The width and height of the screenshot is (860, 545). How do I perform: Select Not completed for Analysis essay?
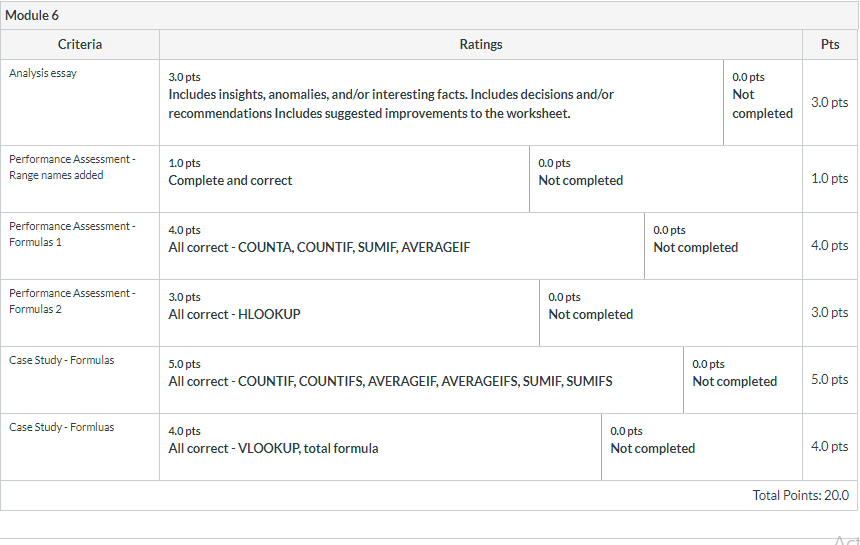pos(763,103)
